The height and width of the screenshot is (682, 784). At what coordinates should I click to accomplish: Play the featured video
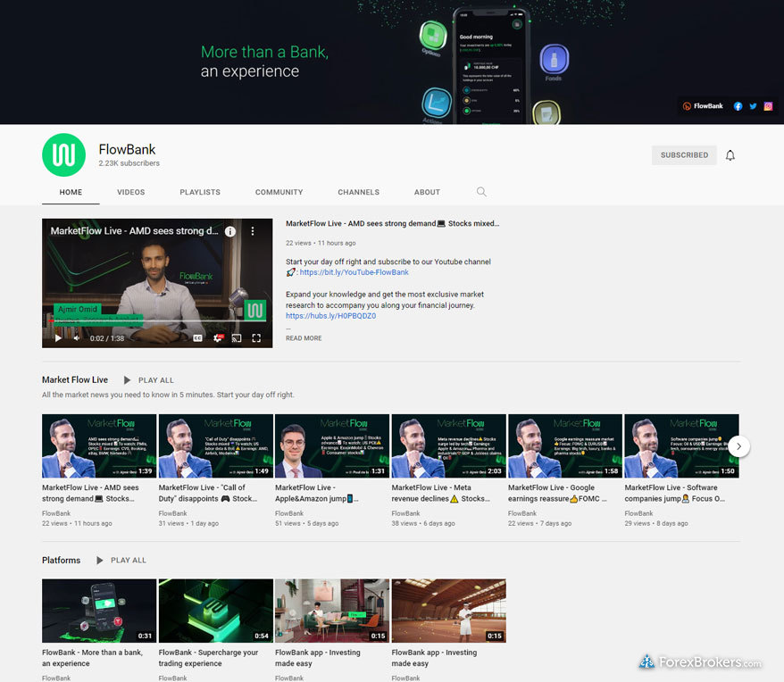tap(58, 338)
